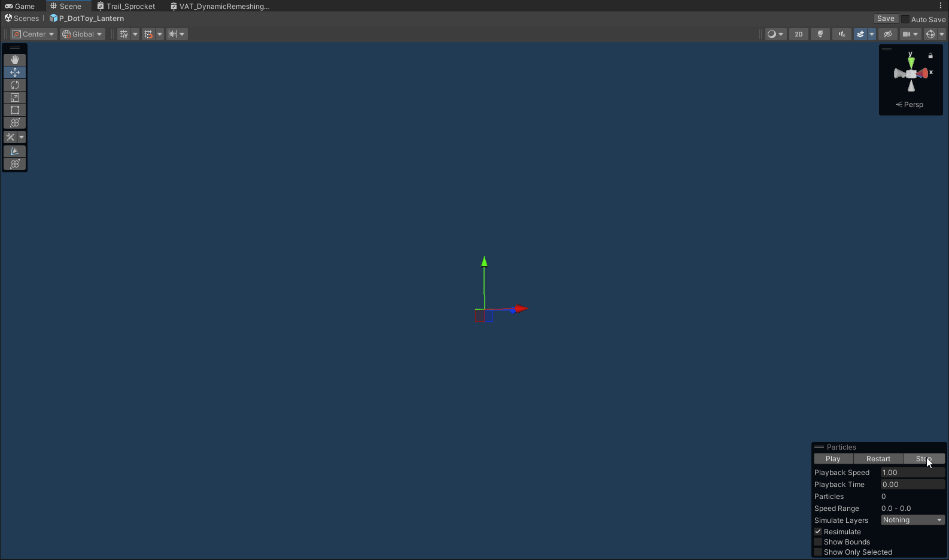Toggle the 2D view mode button
The height and width of the screenshot is (560, 949).
pyautogui.click(x=799, y=34)
